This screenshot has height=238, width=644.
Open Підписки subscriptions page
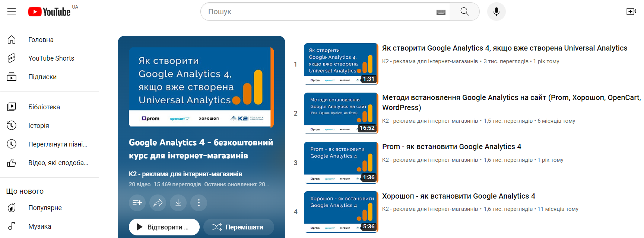[42, 77]
